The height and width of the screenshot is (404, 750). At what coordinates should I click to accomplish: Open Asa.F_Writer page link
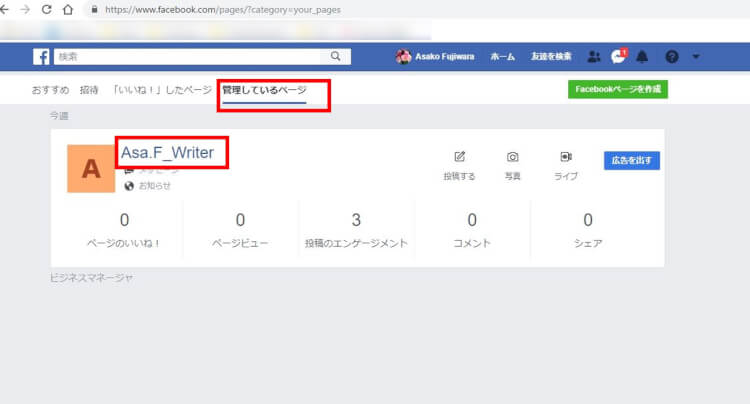coord(167,153)
